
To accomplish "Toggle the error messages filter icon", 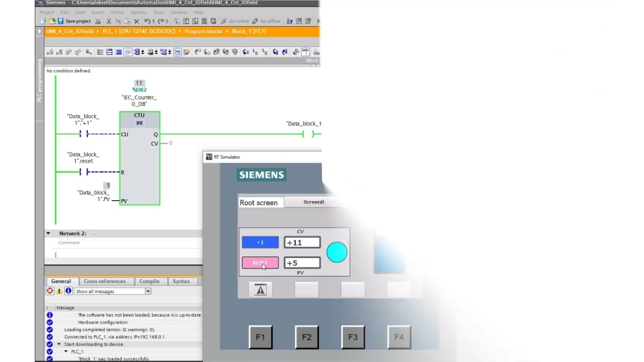I will pyautogui.click(x=50, y=291).
